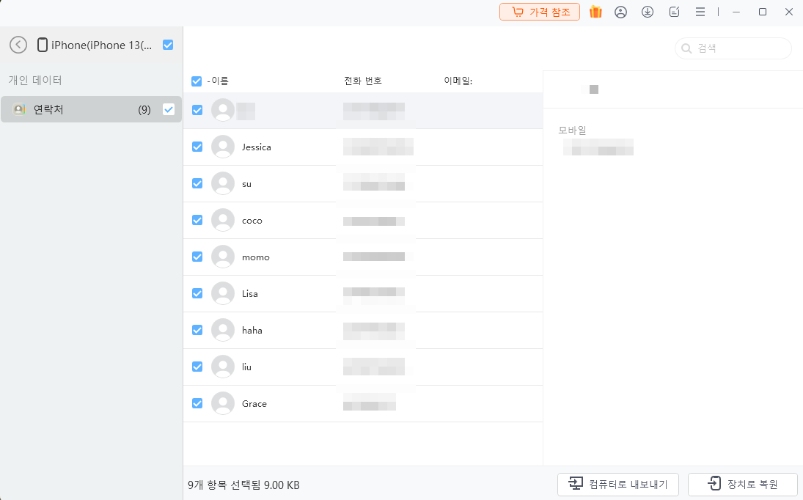Open the gift box promotion icon

point(595,12)
